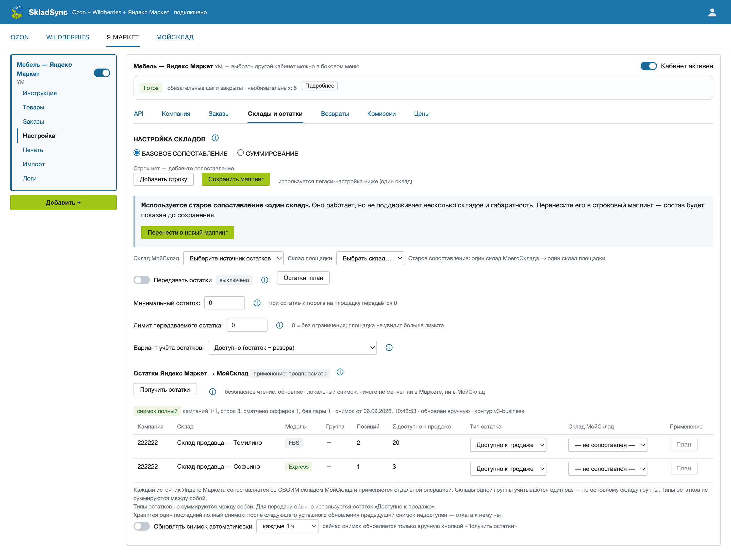Switch to the WILDBERRIES tab

point(68,37)
